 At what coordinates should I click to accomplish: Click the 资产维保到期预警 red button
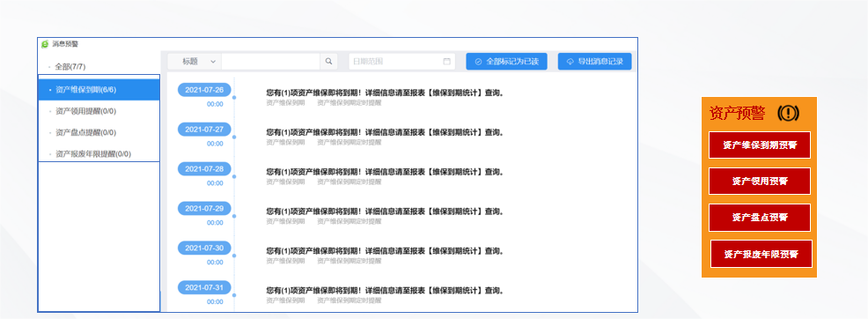[760, 145]
